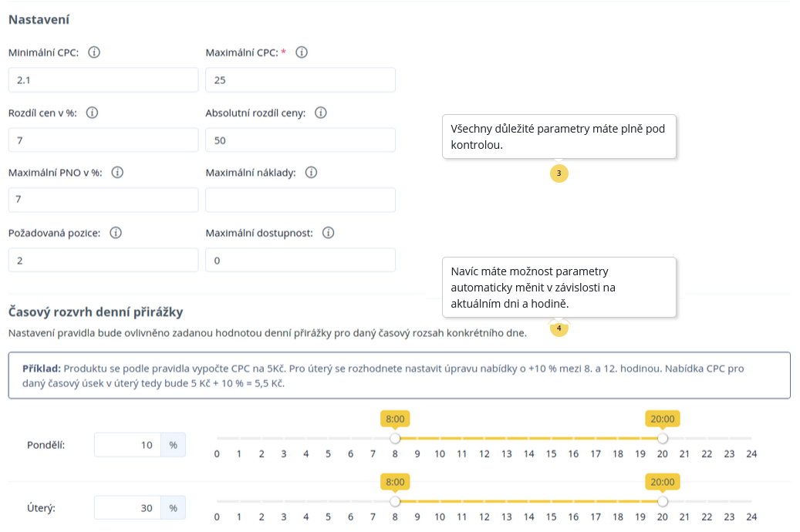Grab Pondělí slider end handle at 20:00
The width and height of the screenshot is (800, 532).
663,438
